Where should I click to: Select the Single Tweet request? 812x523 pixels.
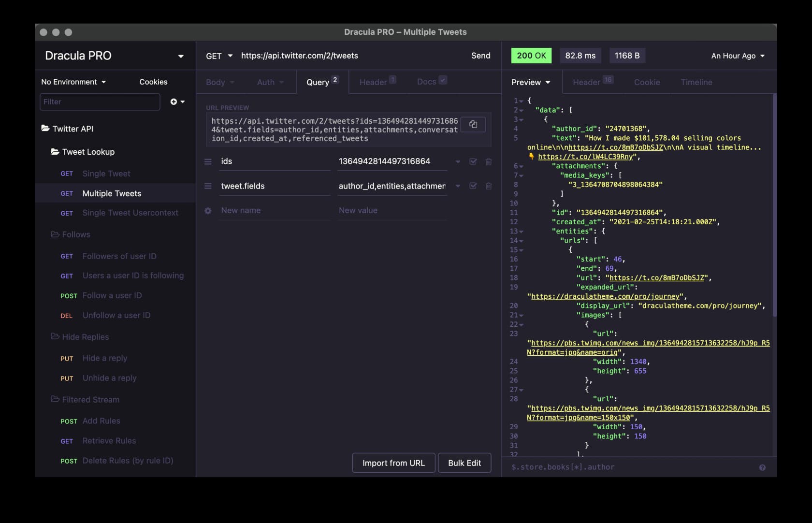(x=106, y=174)
